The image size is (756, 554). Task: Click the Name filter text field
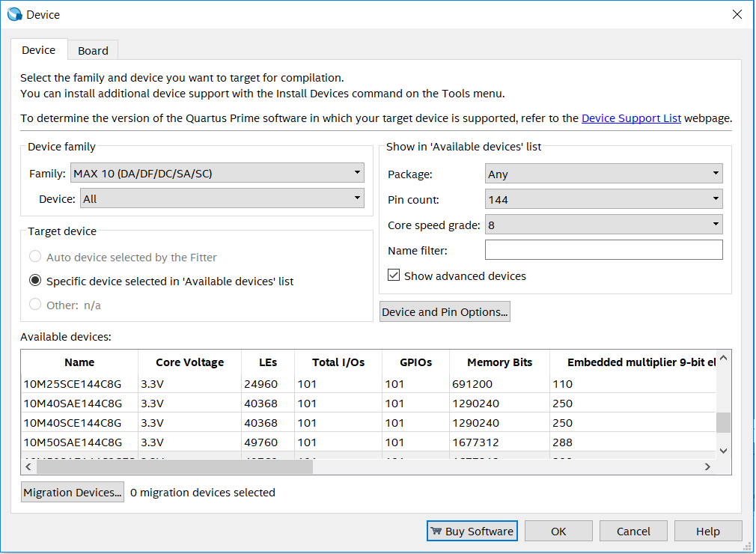pyautogui.click(x=603, y=249)
